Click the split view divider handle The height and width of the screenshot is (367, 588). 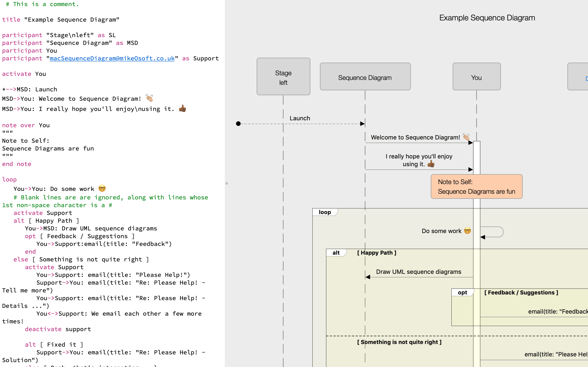coord(226,183)
